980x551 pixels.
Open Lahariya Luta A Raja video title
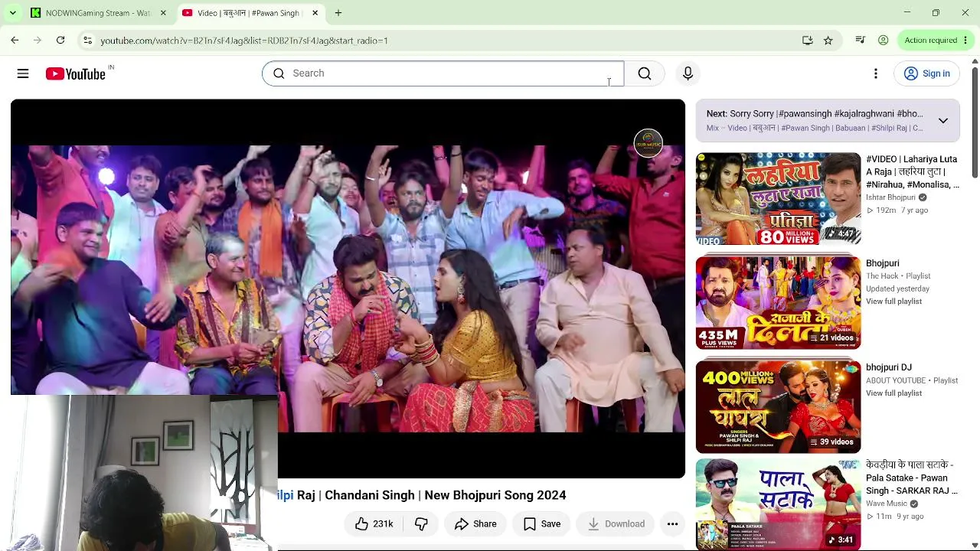click(x=912, y=171)
